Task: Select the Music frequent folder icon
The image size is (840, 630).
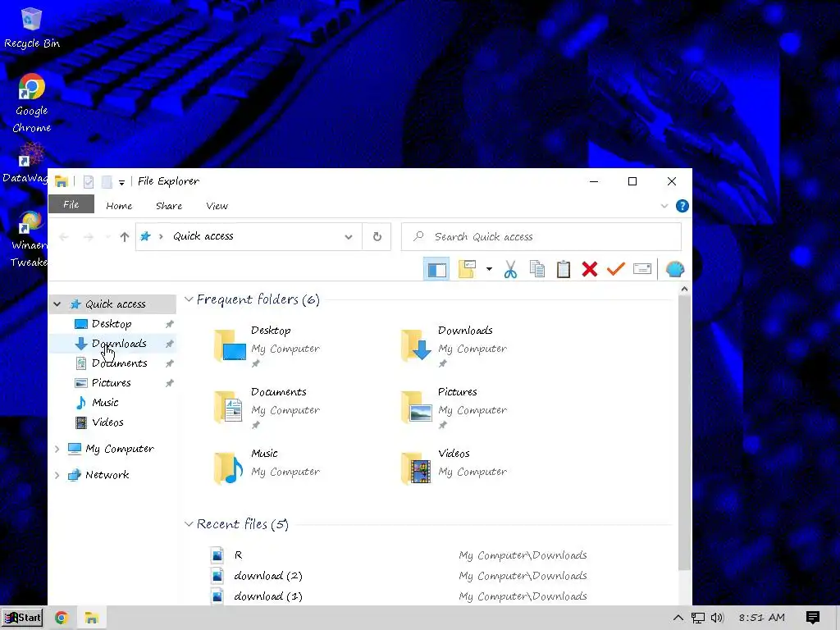Action: 230,468
